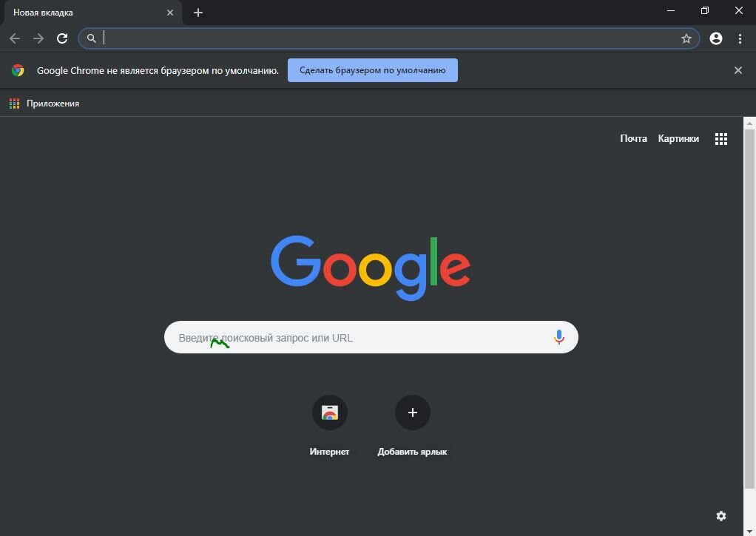The image size is (756, 536).
Task: Focus the browser address bar
Action: pyautogui.click(x=388, y=38)
